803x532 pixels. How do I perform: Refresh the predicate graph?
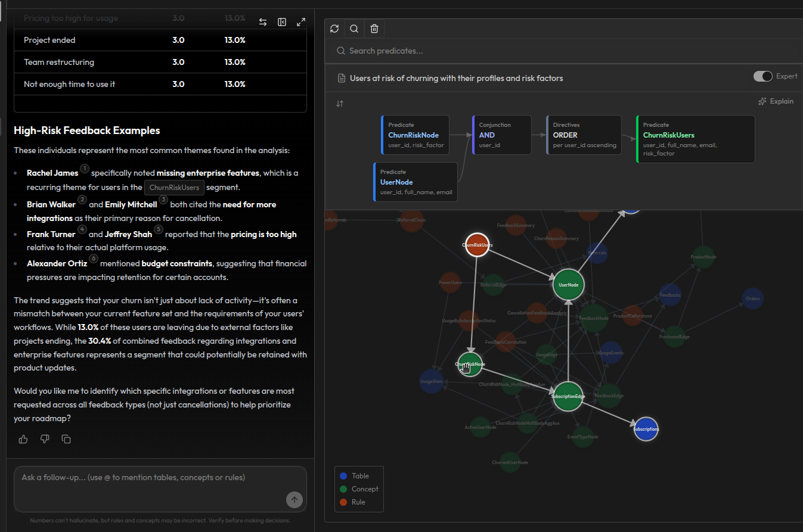334,28
